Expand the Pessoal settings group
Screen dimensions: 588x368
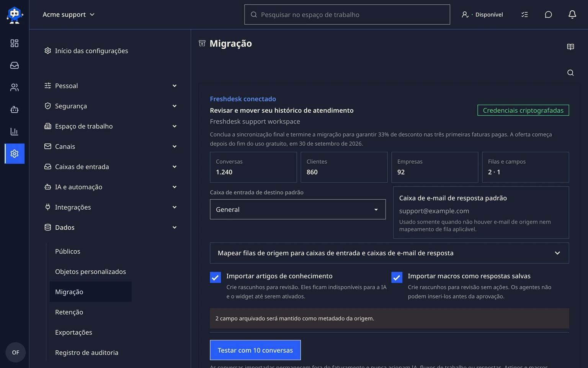click(111, 86)
